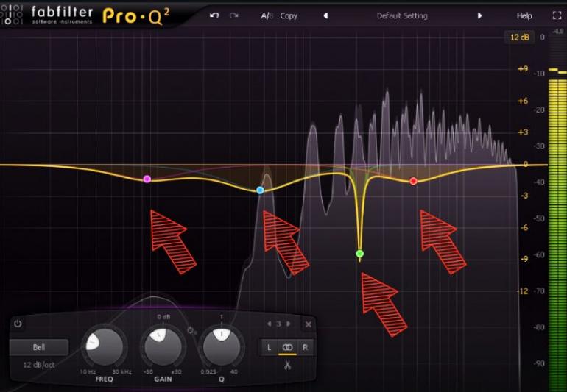Viewport: 567px width, 392px height.
Task: Toggle full screen mode icon
Action: coord(557,15)
